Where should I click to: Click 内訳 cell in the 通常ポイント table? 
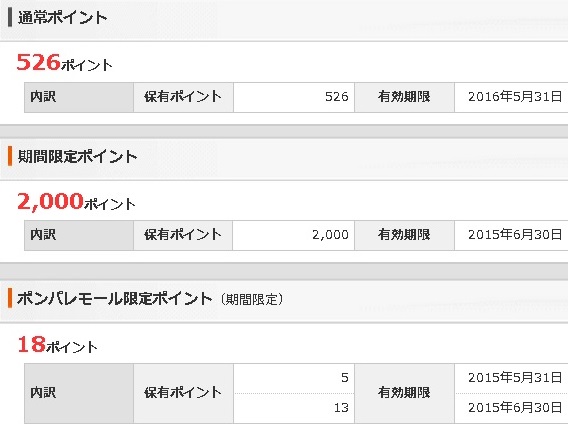(x=79, y=97)
